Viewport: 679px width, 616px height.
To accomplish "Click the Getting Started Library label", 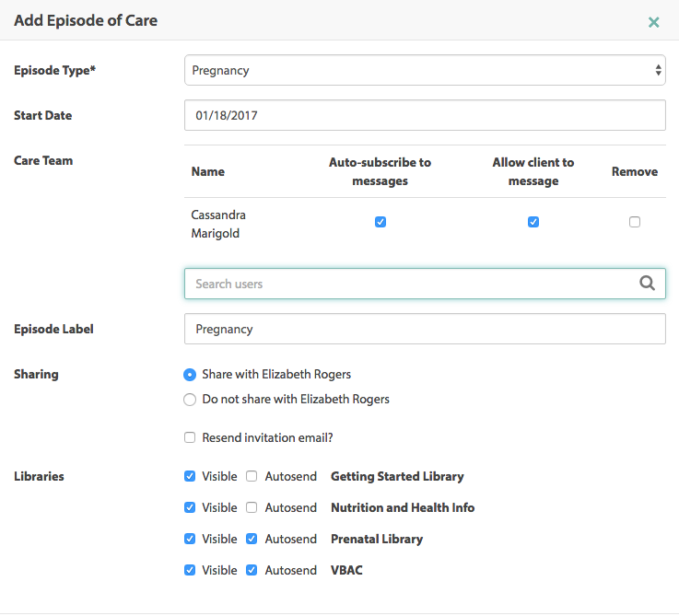I will 397,476.
